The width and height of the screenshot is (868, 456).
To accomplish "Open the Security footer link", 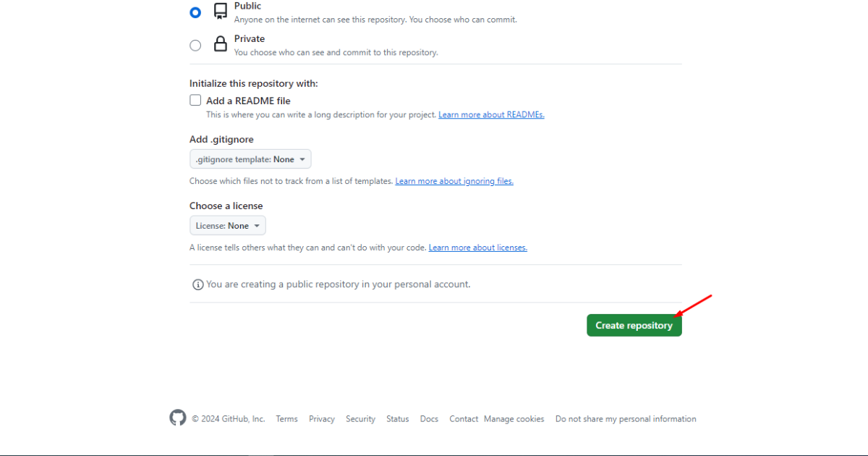I will click(360, 419).
